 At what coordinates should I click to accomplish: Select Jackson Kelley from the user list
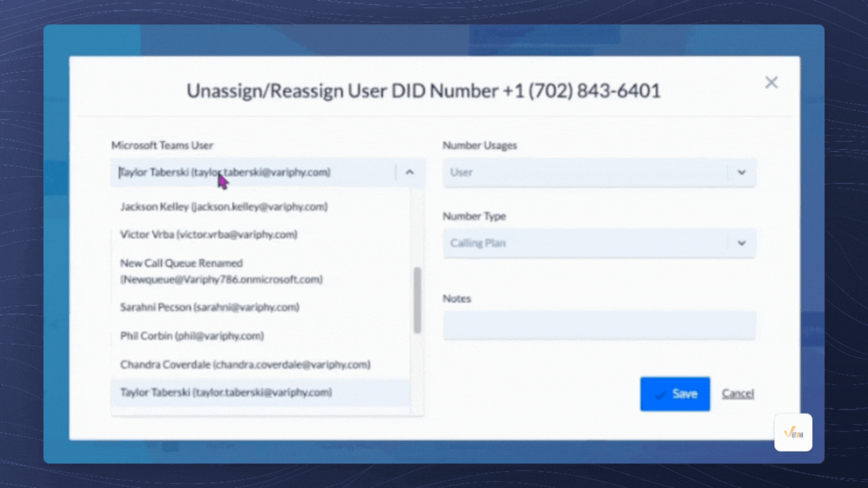click(x=224, y=207)
